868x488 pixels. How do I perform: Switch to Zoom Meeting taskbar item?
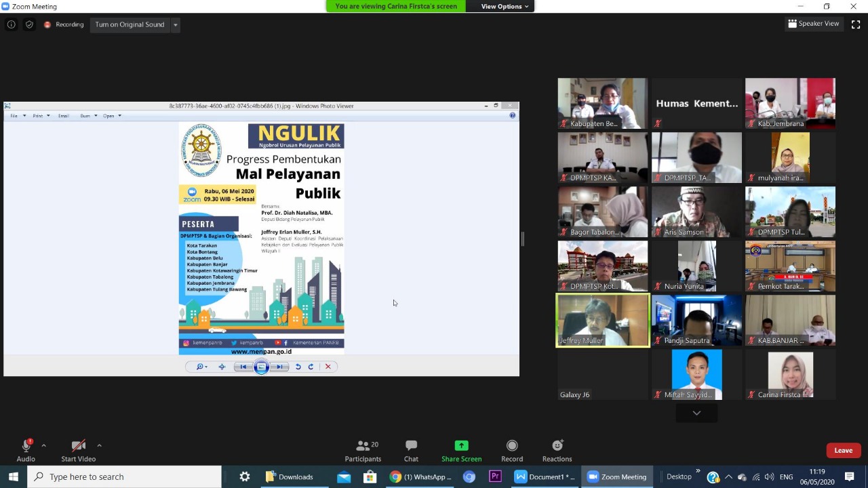coord(617,476)
